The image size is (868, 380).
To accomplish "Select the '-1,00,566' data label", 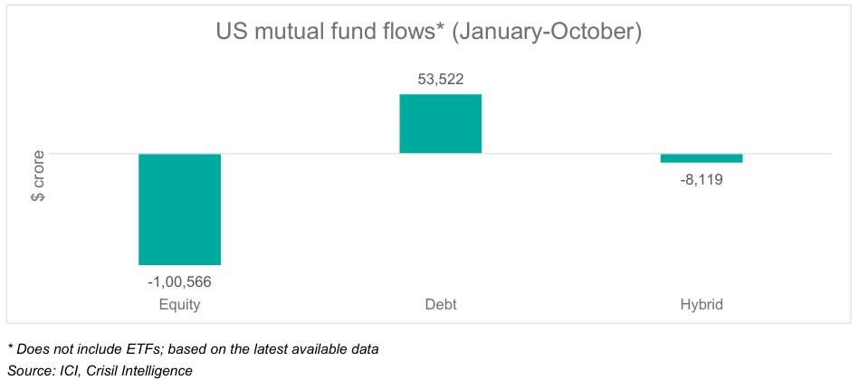I will (179, 281).
